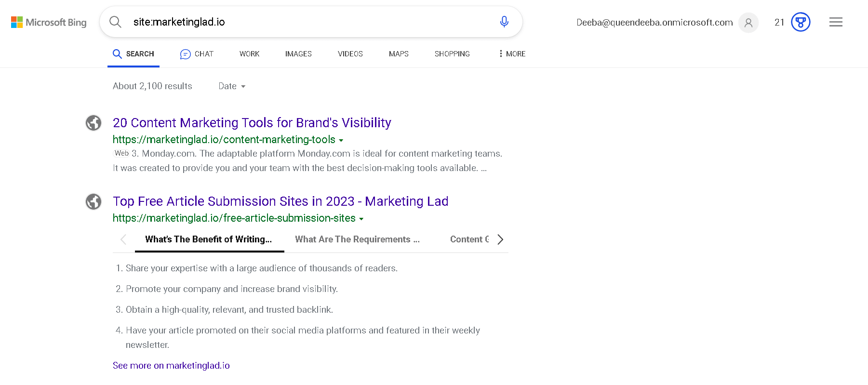Show previous carousel tabs with left chevron
The height and width of the screenshot is (385, 868).
click(x=123, y=239)
